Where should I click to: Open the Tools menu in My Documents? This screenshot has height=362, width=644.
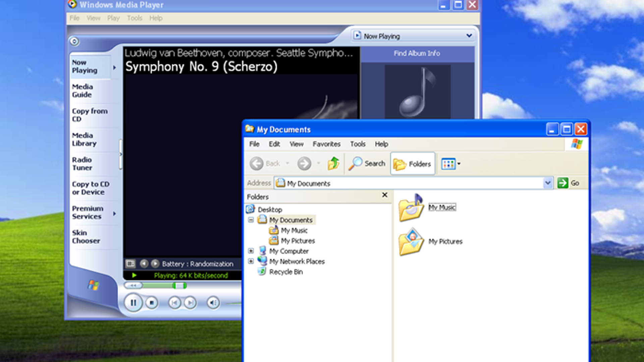tap(358, 144)
